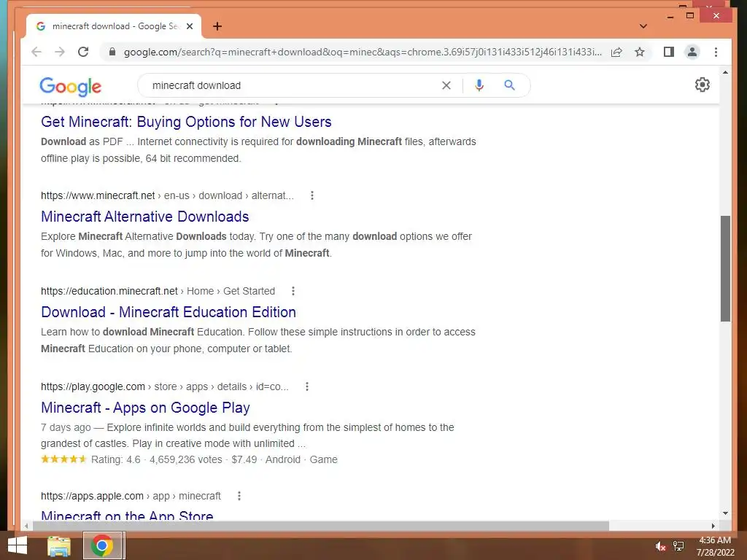Click the horizontal scrollbar thumb
The height and width of the screenshot is (560, 747).
321,526
